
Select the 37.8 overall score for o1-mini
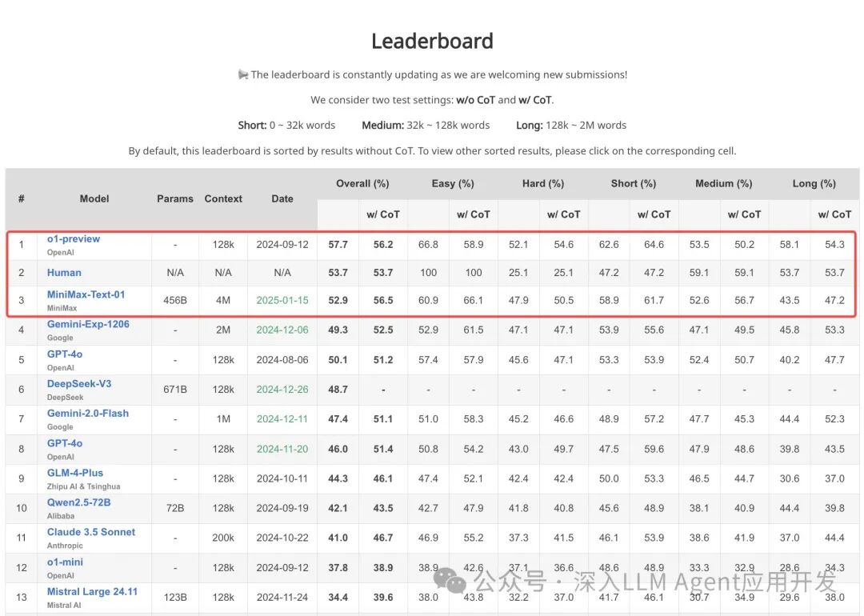click(338, 567)
